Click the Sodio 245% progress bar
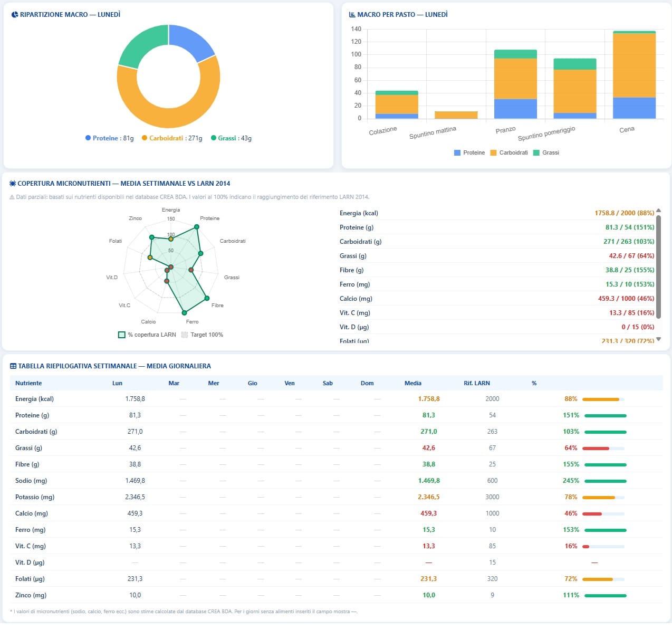The height and width of the screenshot is (629, 672). click(606, 481)
